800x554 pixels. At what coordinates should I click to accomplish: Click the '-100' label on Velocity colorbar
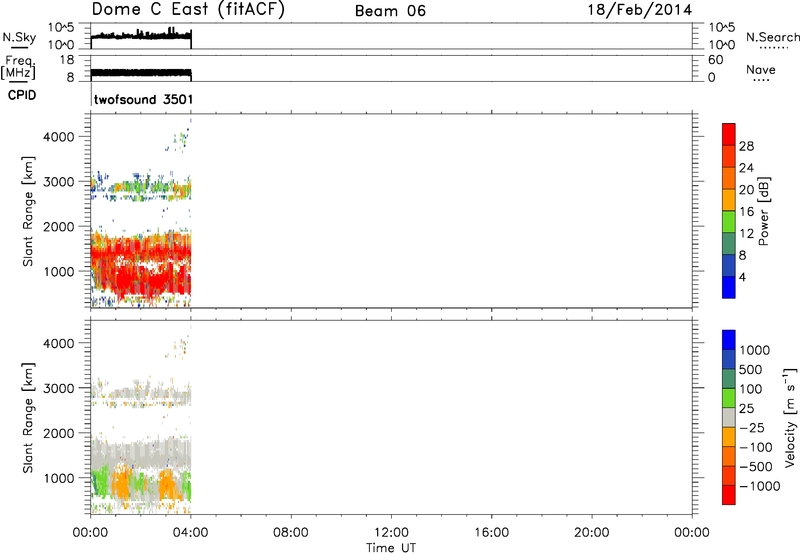pyautogui.click(x=755, y=447)
